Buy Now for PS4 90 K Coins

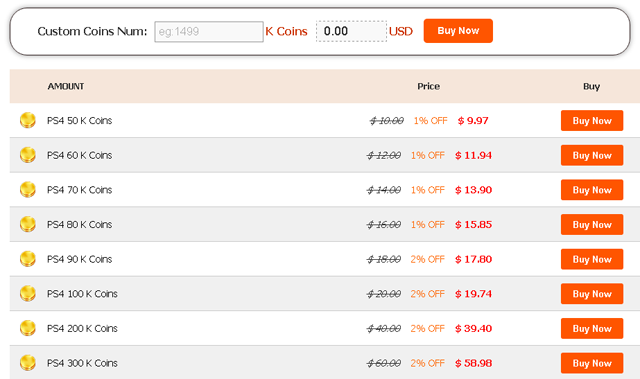[x=592, y=259]
